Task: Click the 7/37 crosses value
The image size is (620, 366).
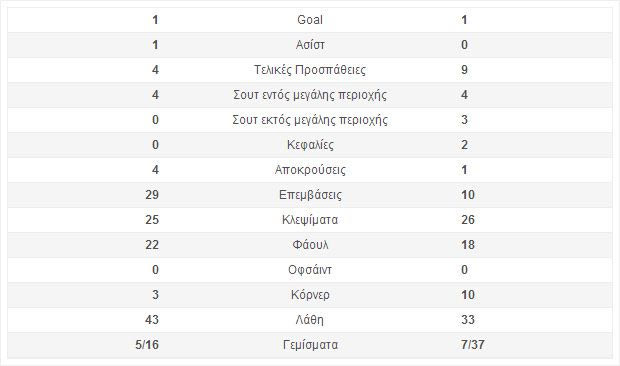Action: (473, 345)
